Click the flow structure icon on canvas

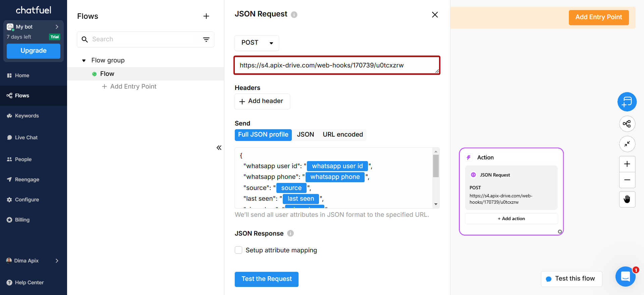pos(627,124)
